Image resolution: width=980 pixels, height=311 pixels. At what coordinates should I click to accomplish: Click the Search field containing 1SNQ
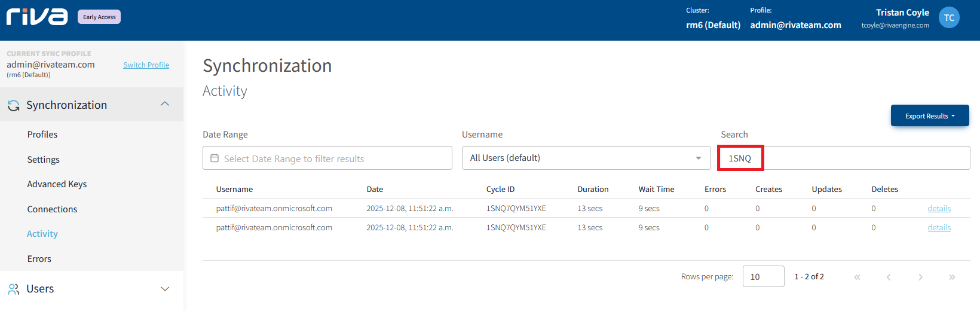click(846, 158)
